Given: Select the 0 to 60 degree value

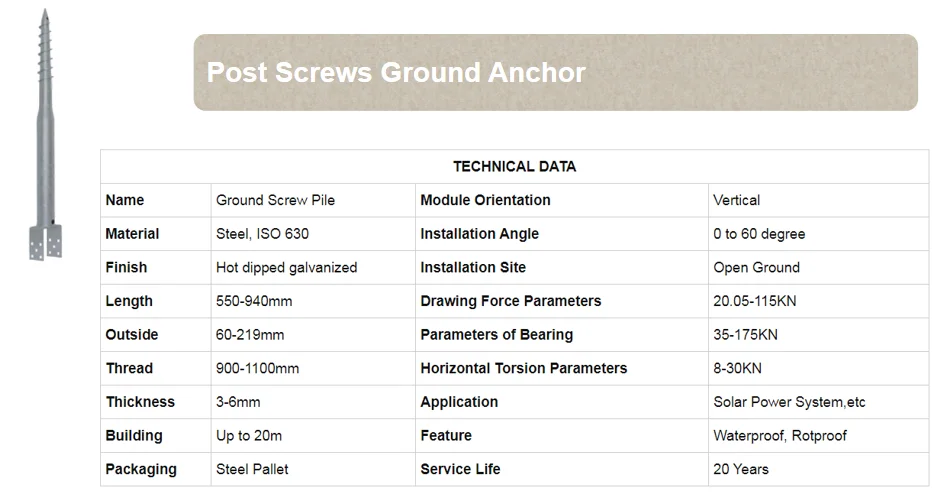Looking at the screenshot, I should tap(759, 234).
